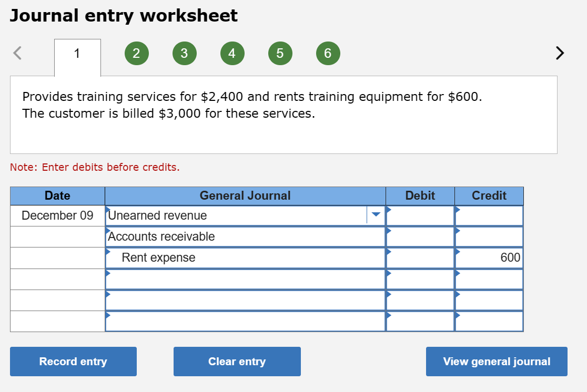The height and width of the screenshot is (392, 587).
Task: Select the green circle numbered 3
Action: click(x=184, y=53)
